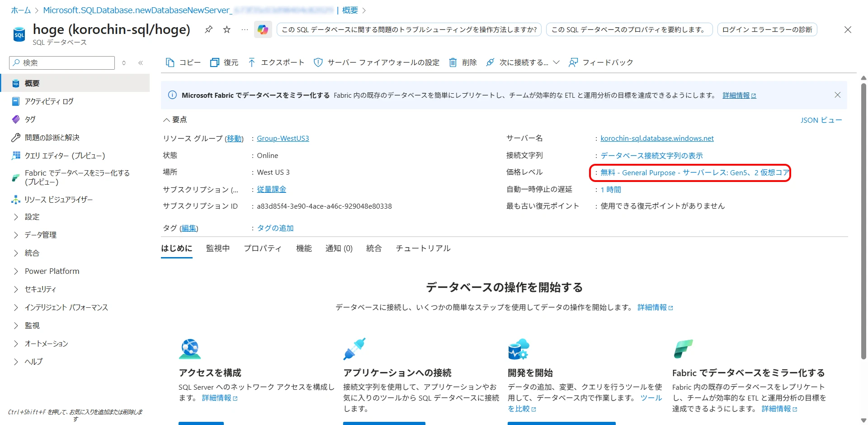Switch to the 監視中 tab

(x=218, y=248)
